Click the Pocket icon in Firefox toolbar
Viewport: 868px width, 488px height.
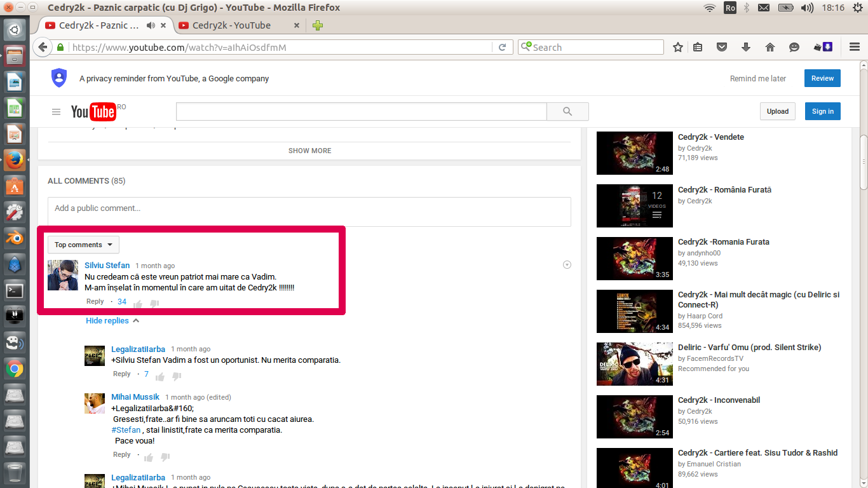[x=722, y=47]
